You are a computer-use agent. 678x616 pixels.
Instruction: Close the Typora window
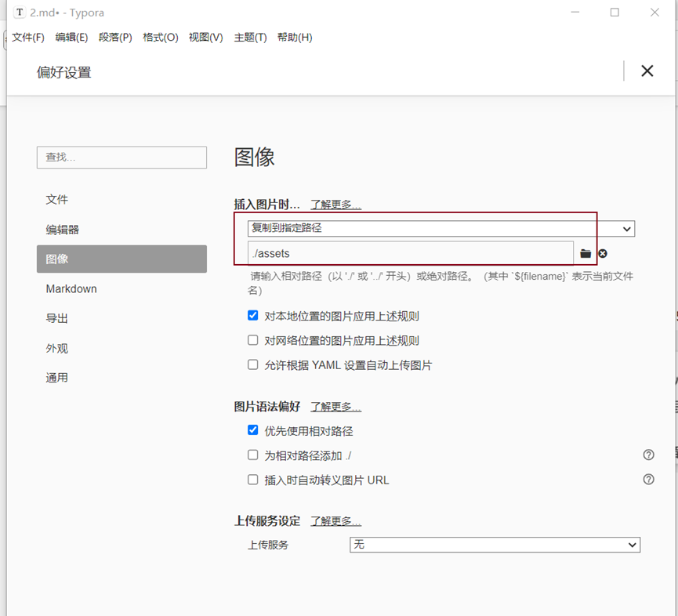tap(654, 13)
